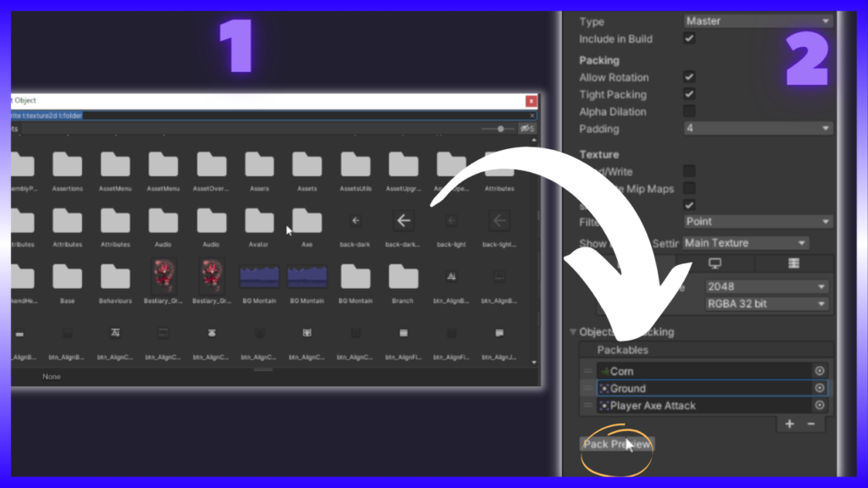Click the Pack Preview button

617,444
